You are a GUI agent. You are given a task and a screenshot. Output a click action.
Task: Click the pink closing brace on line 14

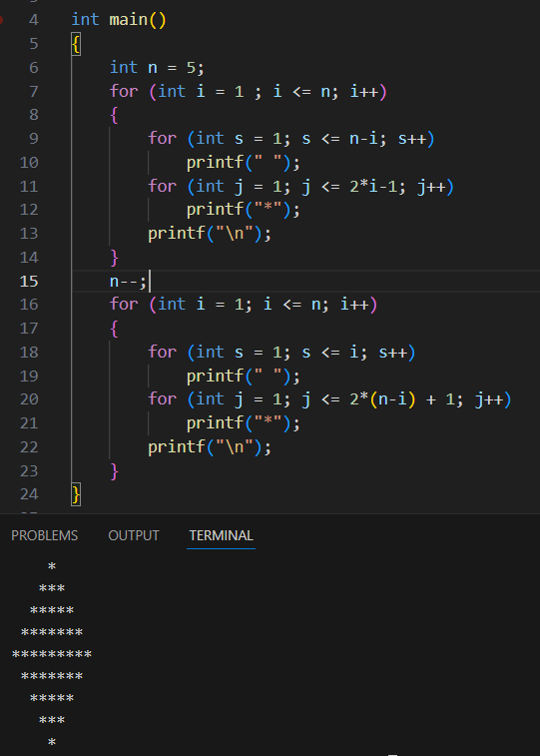[x=114, y=258]
